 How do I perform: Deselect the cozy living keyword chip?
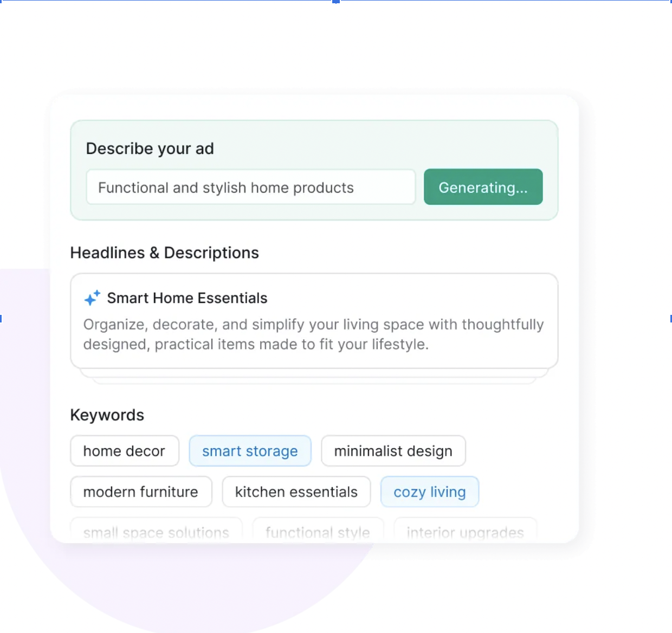click(x=429, y=492)
